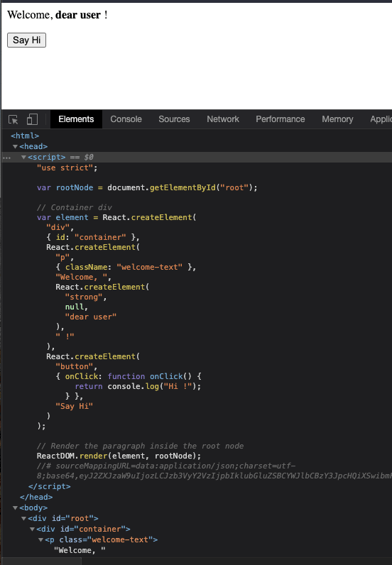Select the <html> tag line

25,136
